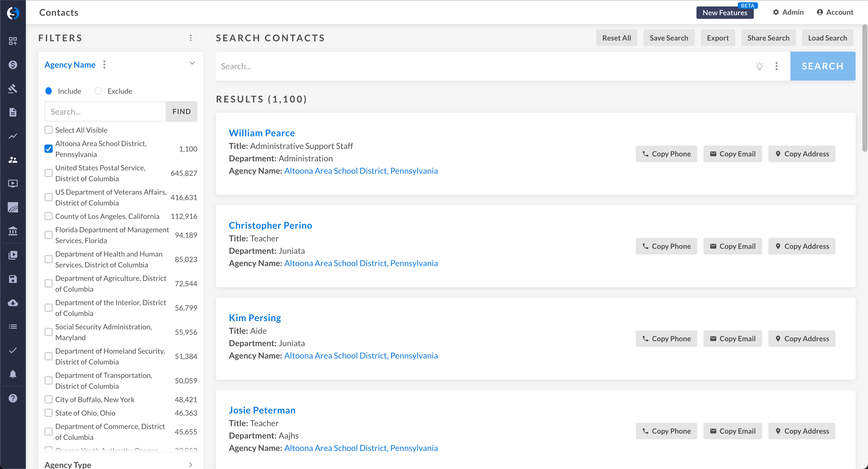Expand the Agency Type filter section
This screenshot has width=868, height=469.
tap(191, 465)
